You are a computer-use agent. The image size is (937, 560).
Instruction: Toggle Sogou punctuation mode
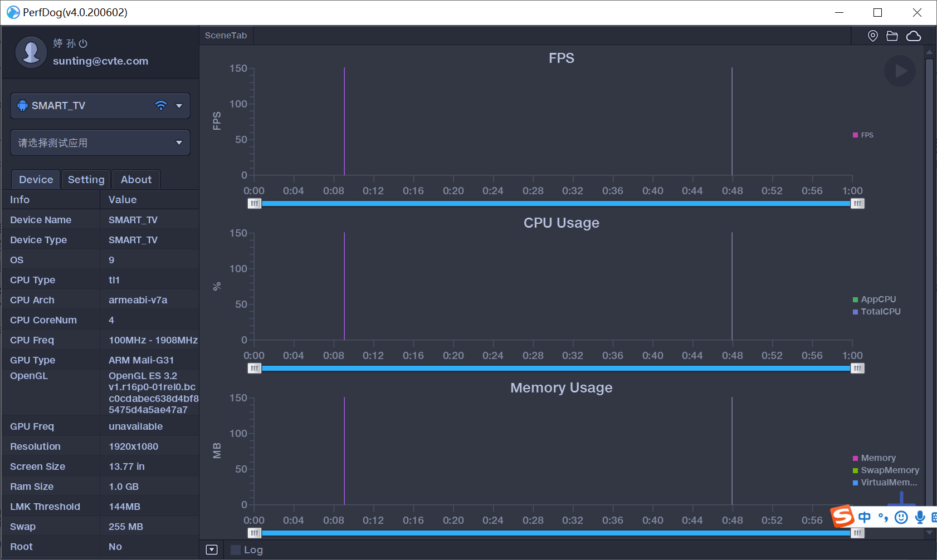(884, 518)
